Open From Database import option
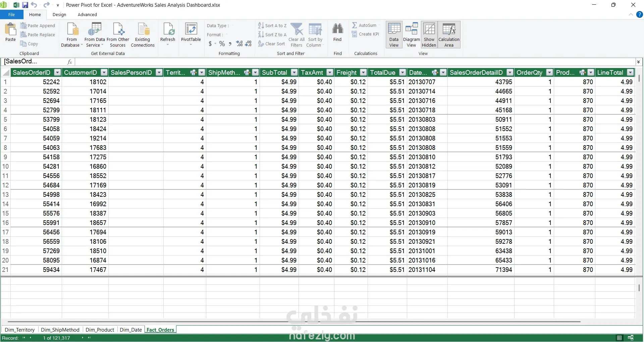 [x=72, y=35]
